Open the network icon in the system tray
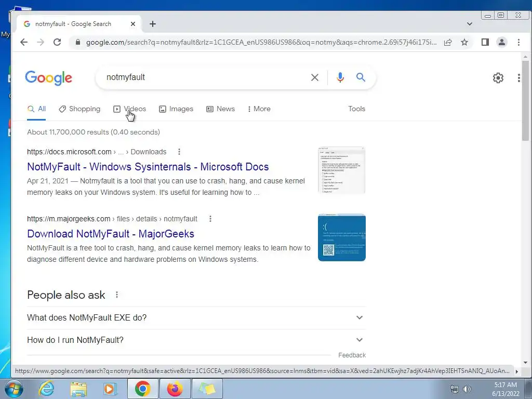 454,389
